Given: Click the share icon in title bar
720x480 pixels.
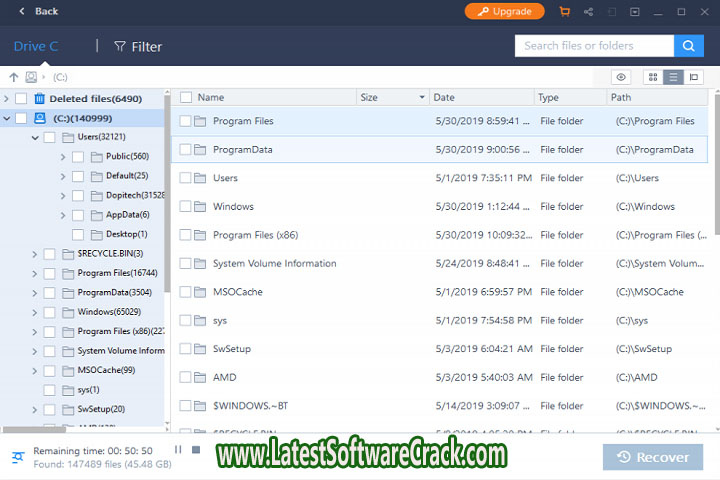Looking at the screenshot, I should click(589, 11).
